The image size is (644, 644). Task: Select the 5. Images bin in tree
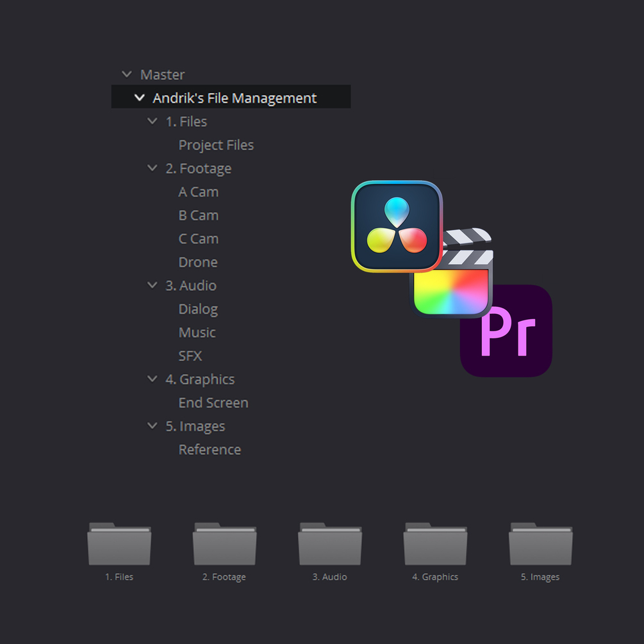tap(195, 426)
